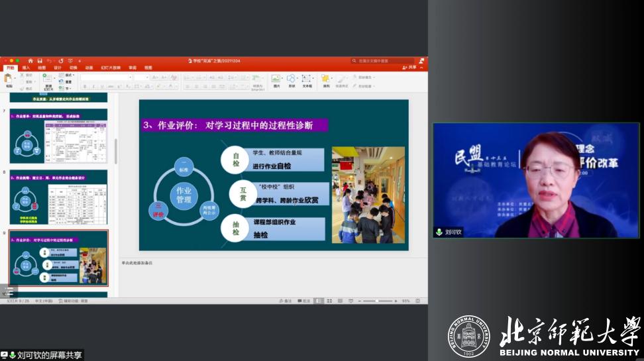644x361 pixels.
Task: Collapse the ribbon using the chevron beside 共享
Action: tap(423, 67)
